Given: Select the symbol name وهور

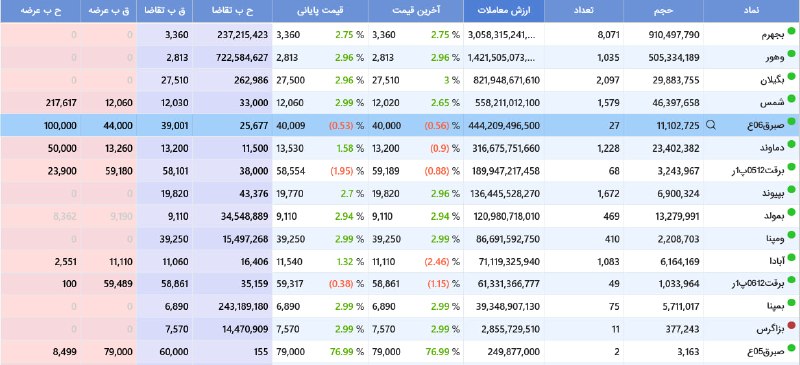Looking at the screenshot, I should [774, 58].
